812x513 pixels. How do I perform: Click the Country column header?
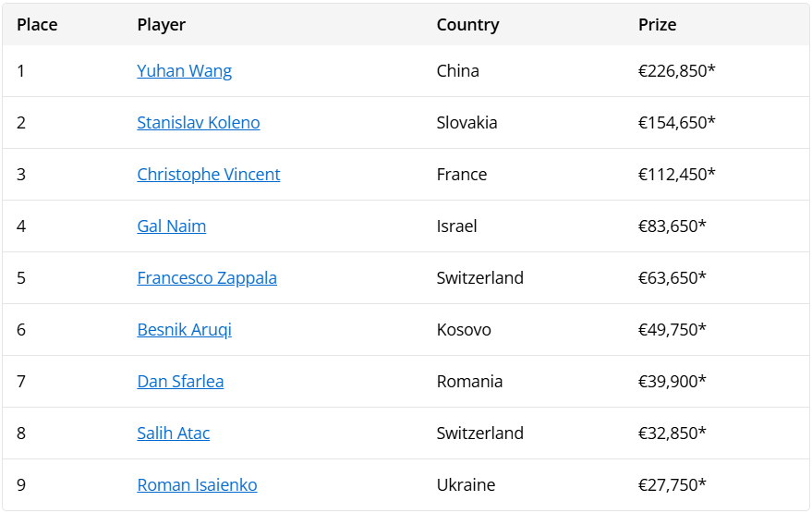(467, 25)
